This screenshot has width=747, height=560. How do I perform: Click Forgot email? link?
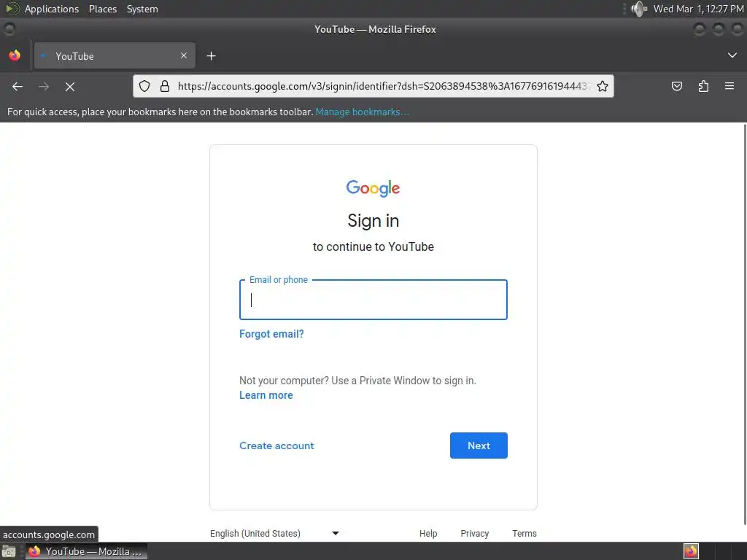[271, 334]
